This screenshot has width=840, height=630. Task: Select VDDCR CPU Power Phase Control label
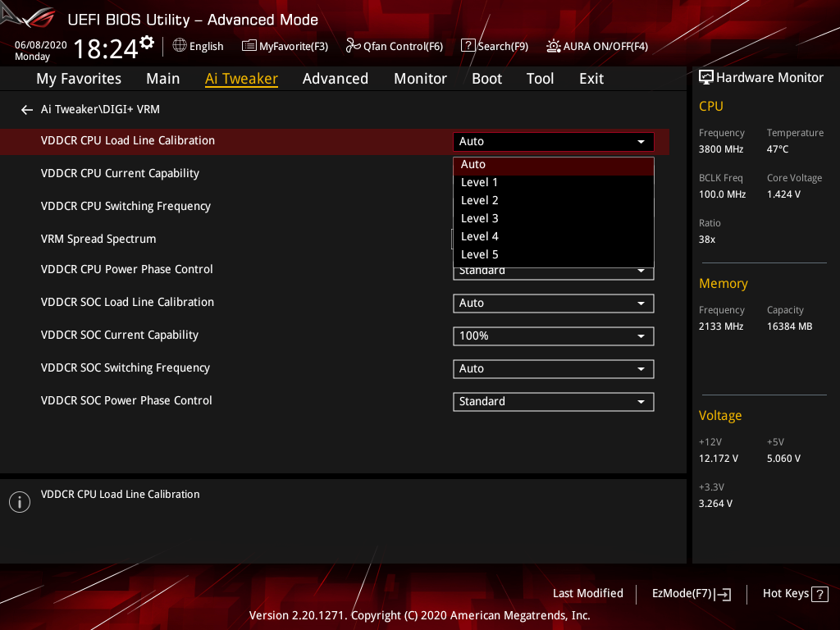[127, 269]
